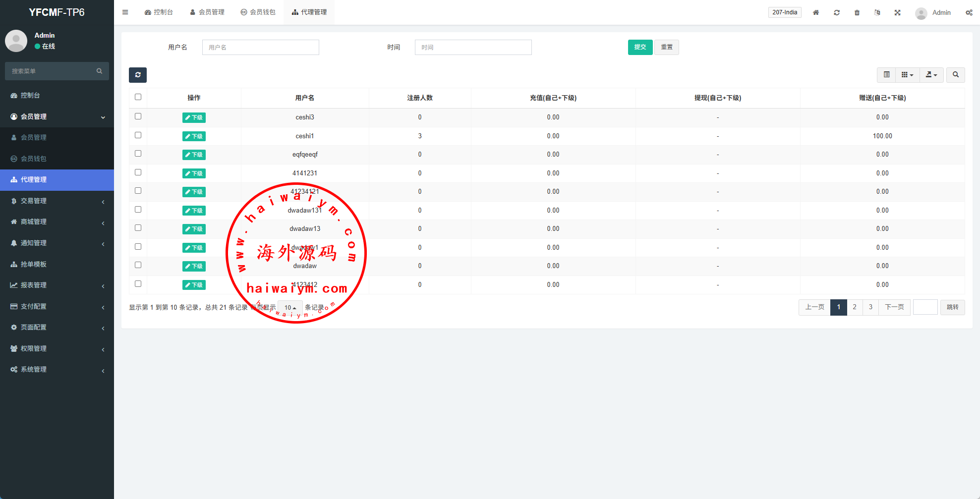Switch to the 会员钱包 top tab
This screenshot has width=980, height=499.
point(258,12)
